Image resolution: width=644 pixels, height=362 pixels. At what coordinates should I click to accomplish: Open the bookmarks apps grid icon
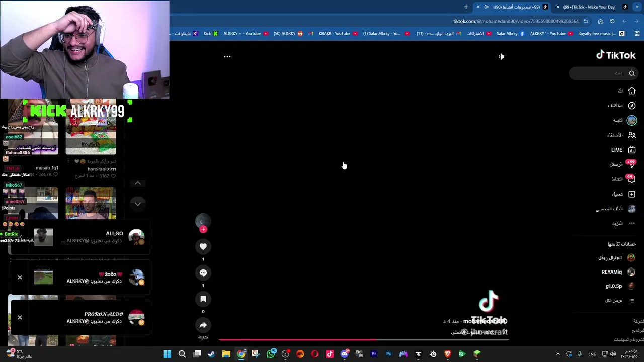point(637,34)
